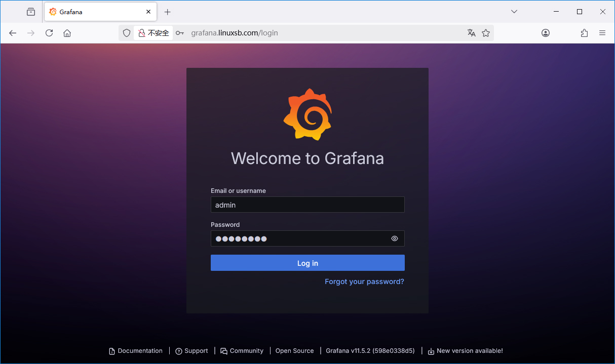The height and width of the screenshot is (364, 615).
Task: Open the Open Source footer link
Action: [x=294, y=351]
